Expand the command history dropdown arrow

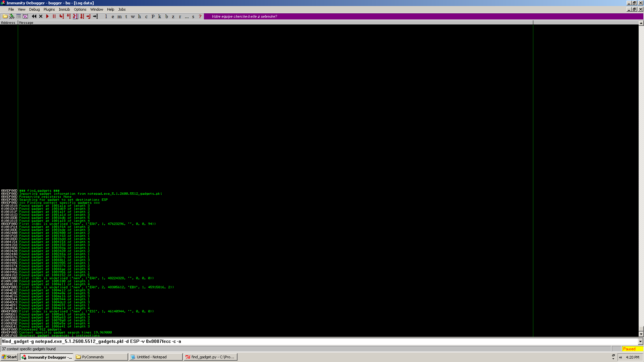tap(641, 342)
